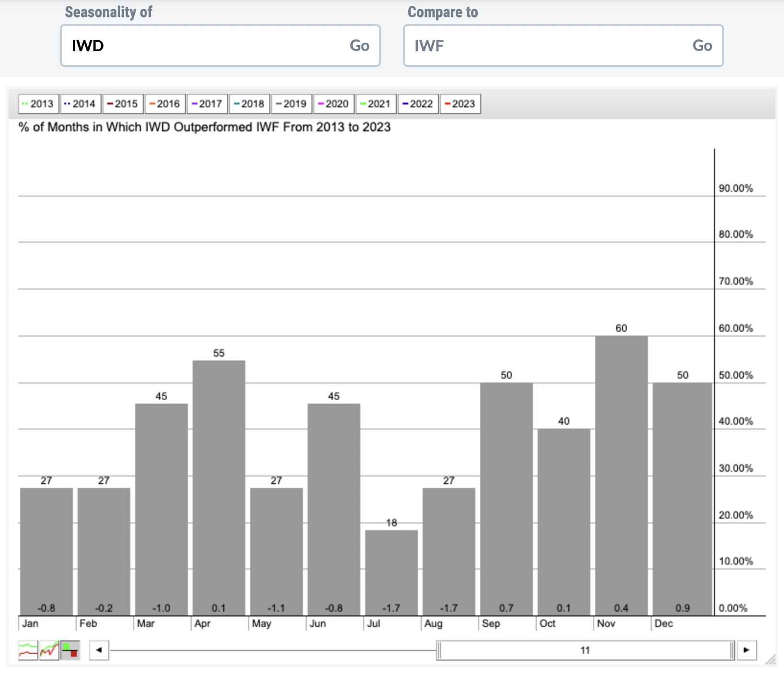Viewport: 784px width, 673px height.
Task: Switch to separate lines chart mode icon
Action: pyautogui.click(x=28, y=650)
